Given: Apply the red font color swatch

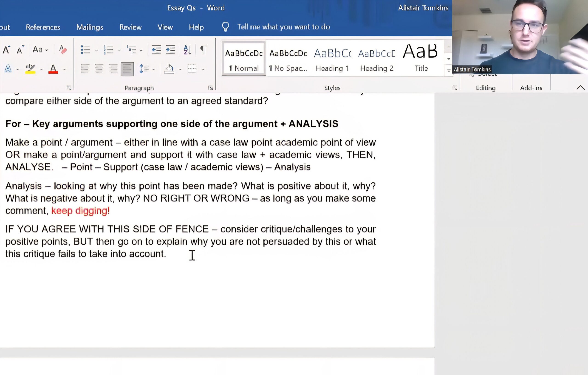Looking at the screenshot, I should coord(53,69).
